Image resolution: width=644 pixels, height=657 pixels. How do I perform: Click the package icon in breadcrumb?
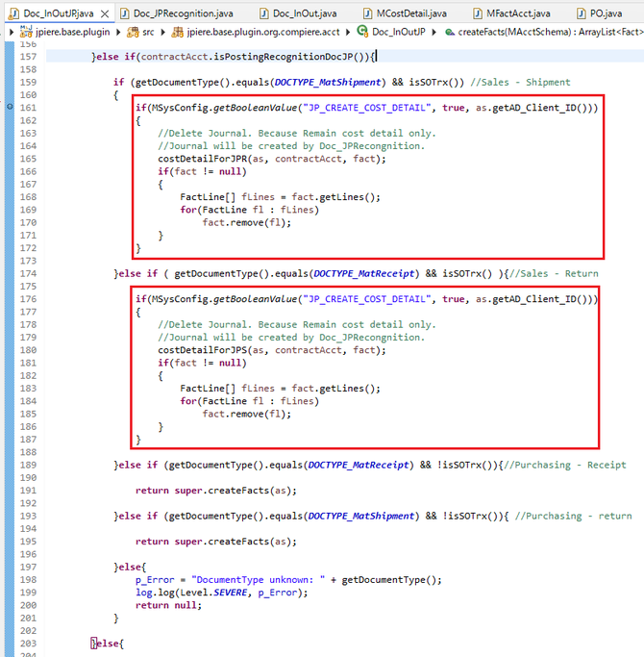tap(178, 32)
